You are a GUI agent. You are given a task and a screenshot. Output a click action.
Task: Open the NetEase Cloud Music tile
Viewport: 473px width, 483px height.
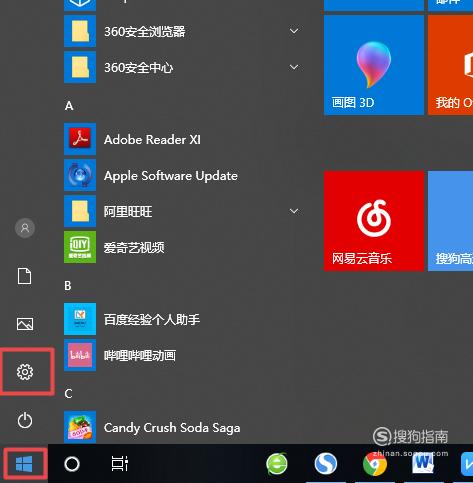374,221
